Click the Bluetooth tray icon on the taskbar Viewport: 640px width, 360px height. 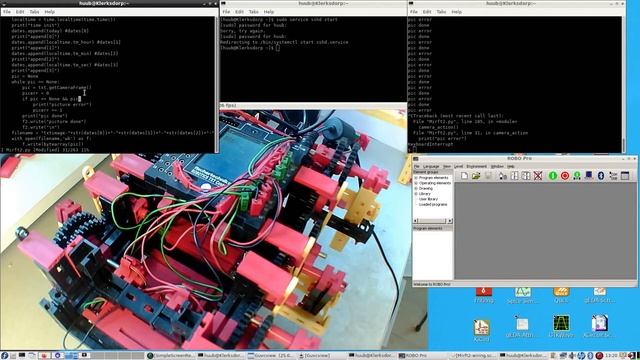[590, 356]
